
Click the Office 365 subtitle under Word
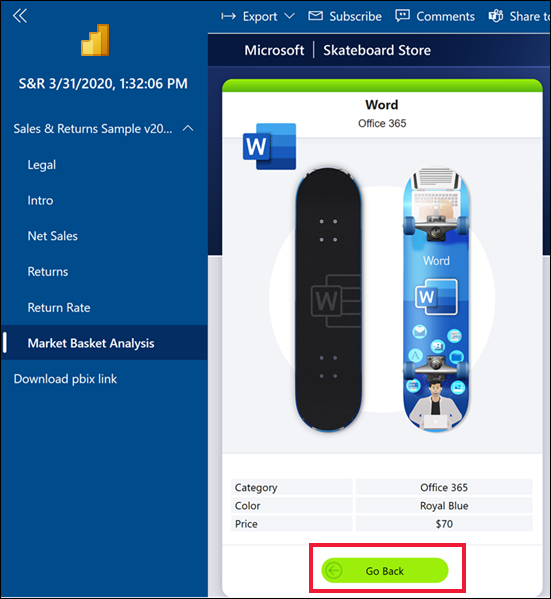[382, 123]
